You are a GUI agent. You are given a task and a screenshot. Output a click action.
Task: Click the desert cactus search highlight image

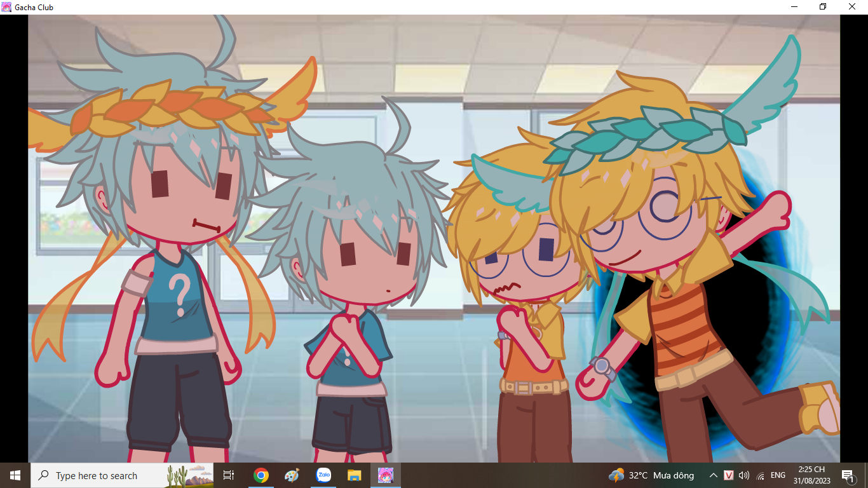tap(189, 475)
